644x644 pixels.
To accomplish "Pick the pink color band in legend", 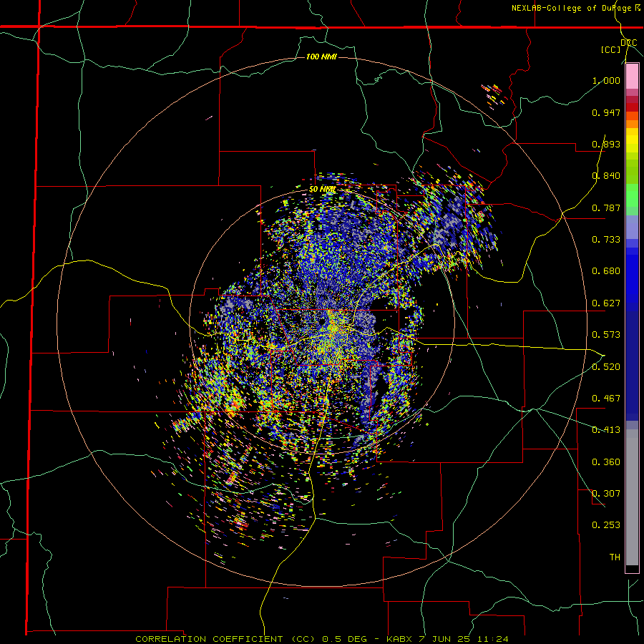I will [x=632, y=77].
